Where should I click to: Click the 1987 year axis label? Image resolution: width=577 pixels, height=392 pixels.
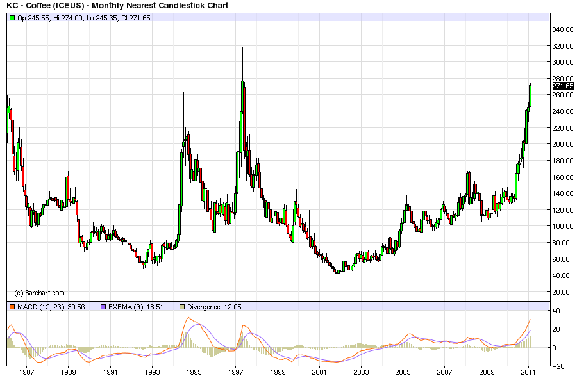point(26,372)
